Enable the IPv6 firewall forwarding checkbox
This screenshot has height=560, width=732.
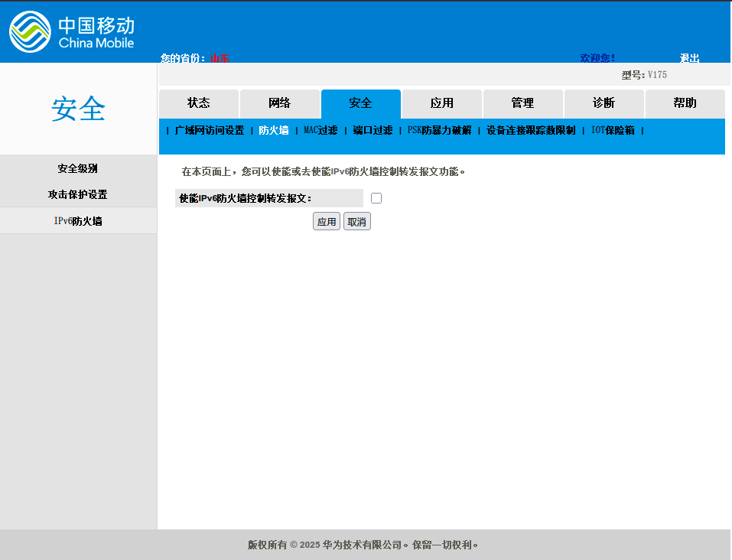[x=376, y=198]
